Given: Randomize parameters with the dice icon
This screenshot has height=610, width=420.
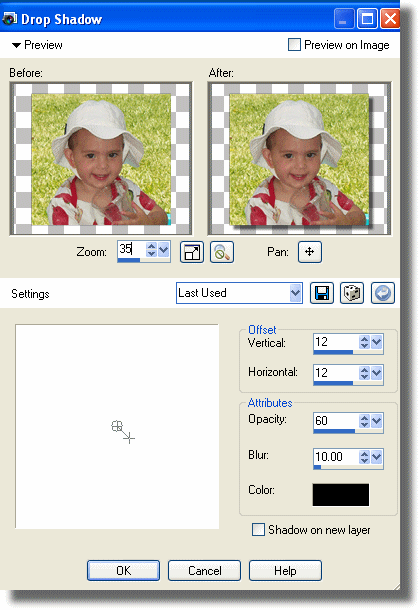Looking at the screenshot, I should (x=352, y=293).
